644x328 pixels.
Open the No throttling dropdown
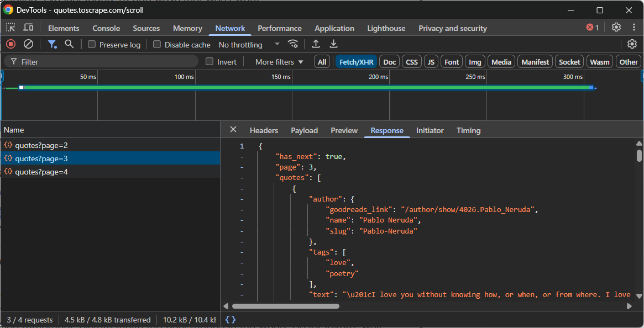(x=249, y=44)
